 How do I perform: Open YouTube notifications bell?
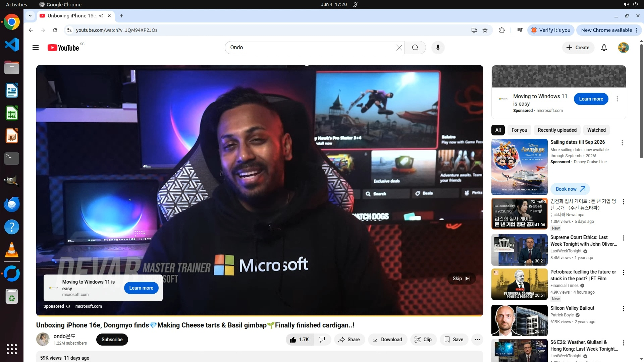(604, 48)
